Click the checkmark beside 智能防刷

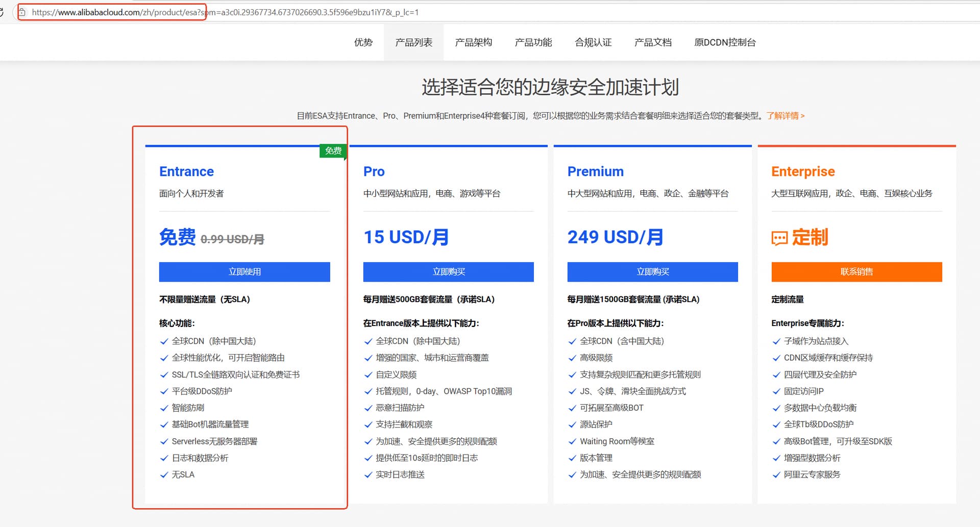(x=164, y=408)
